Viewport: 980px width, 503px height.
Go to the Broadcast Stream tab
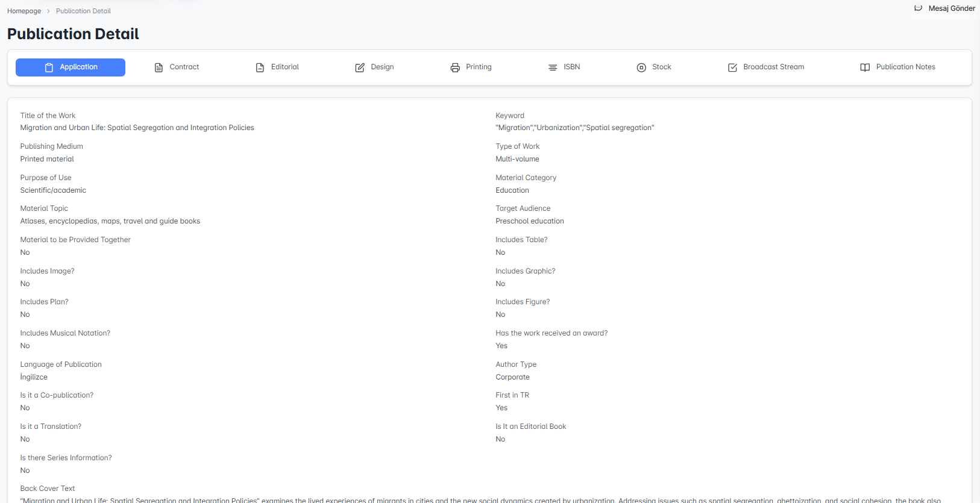pyautogui.click(x=773, y=67)
